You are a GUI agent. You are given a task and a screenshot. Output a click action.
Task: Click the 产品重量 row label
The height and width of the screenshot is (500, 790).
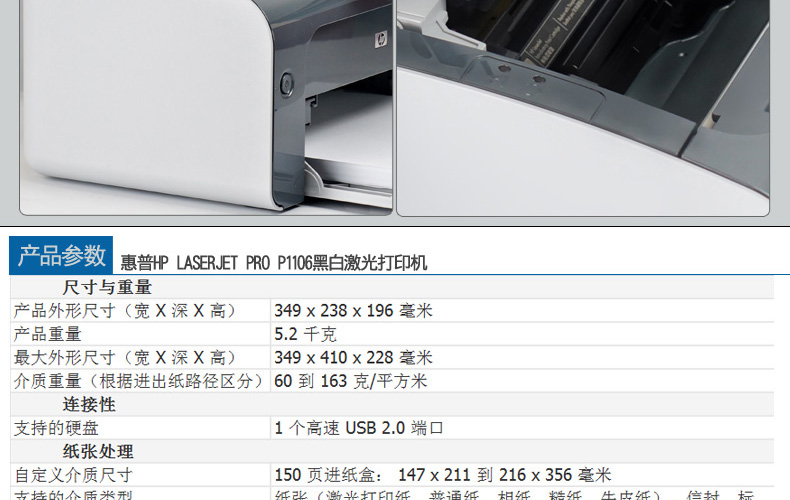(47, 334)
